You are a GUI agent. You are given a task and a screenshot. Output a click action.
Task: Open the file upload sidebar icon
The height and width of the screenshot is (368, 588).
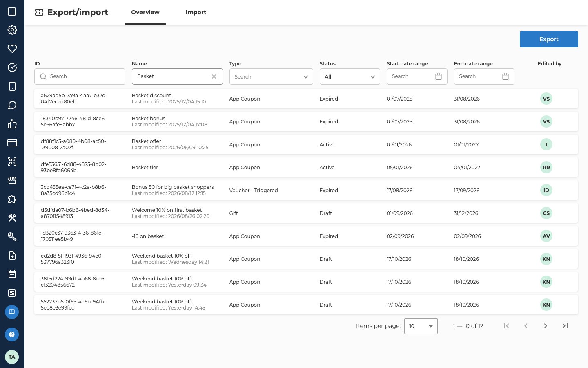(x=12, y=256)
